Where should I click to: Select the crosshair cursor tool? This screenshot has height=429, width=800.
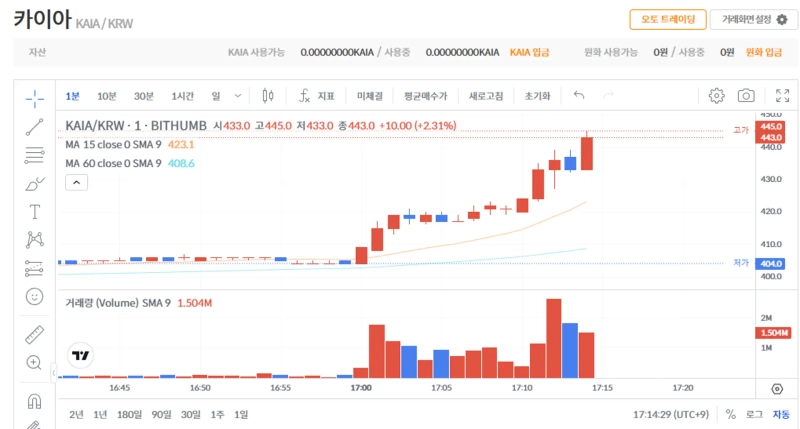coord(34,97)
